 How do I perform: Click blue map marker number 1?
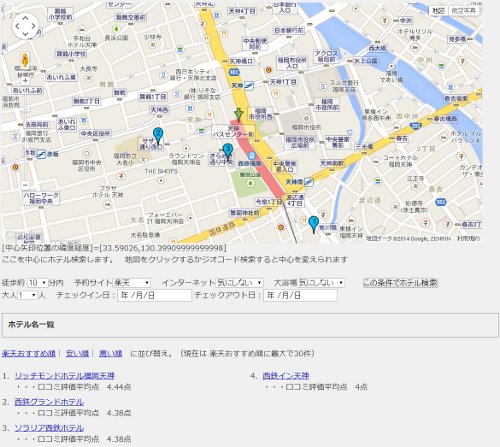pyautogui.click(x=313, y=224)
